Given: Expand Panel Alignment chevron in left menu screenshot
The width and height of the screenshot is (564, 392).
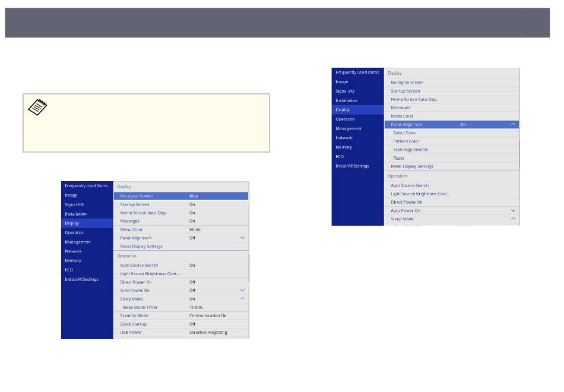Looking at the screenshot, I should point(242,238).
